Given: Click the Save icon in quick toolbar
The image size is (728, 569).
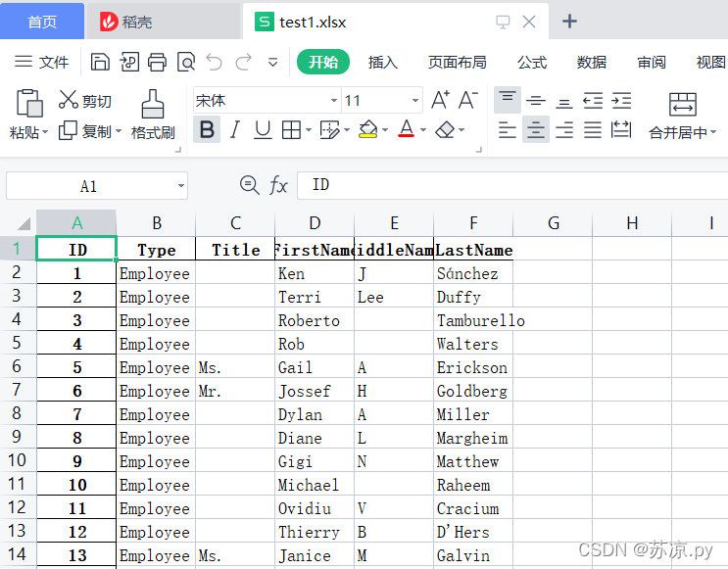Looking at the screenshot, I should pyautogui.click(x=100, y=62).
